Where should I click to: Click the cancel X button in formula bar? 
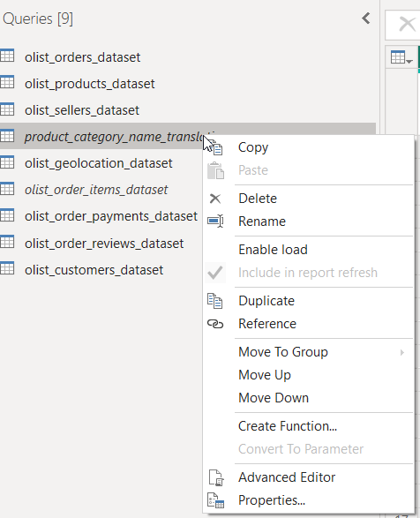tap(407, 24)
